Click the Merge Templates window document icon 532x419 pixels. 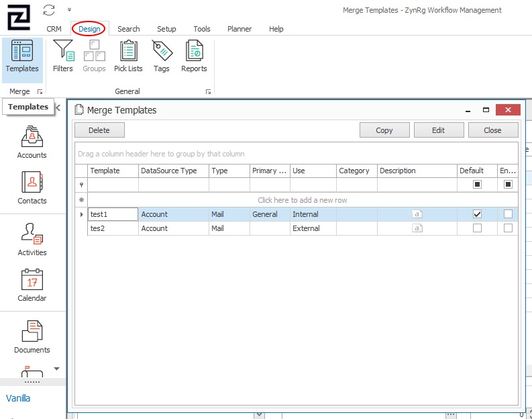point(79,109)
